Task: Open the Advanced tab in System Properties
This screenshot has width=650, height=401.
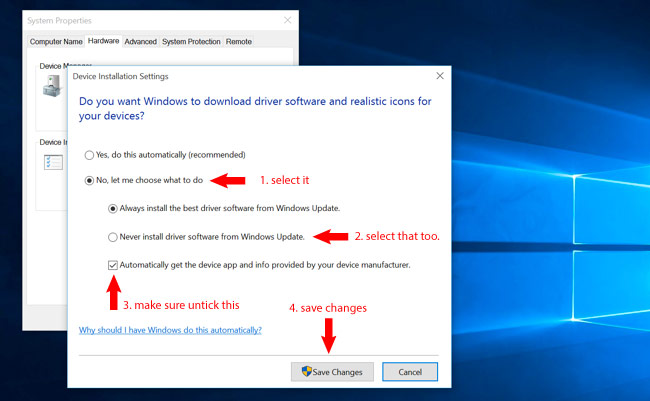Action: pyautogui.click(x=141, y=42)
